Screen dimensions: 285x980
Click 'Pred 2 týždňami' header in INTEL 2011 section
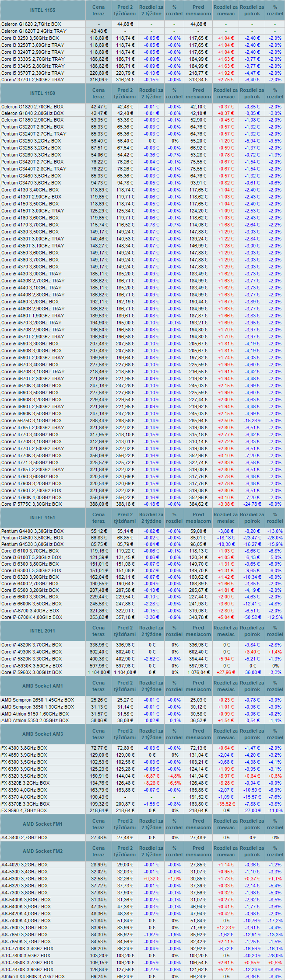click(x=125, y=631)
